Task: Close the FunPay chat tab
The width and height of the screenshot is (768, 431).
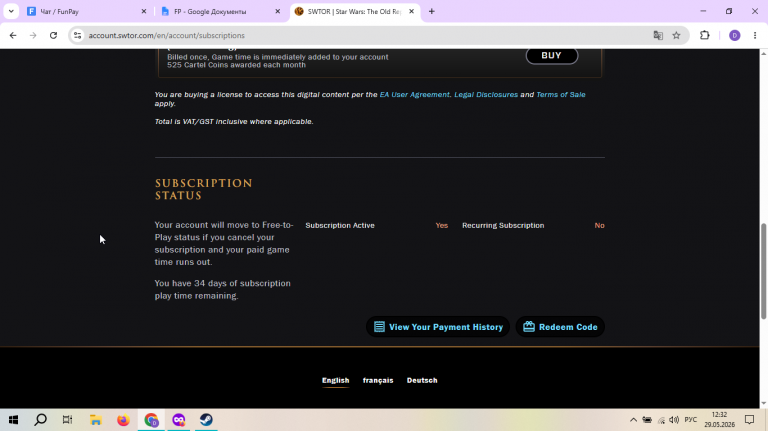Action: 144,11
